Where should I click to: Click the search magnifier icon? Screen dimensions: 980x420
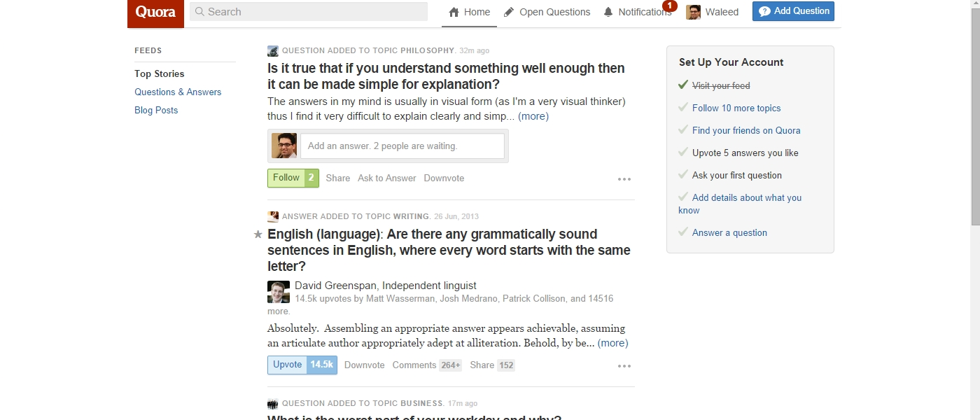pyautogui.click(x=199, y=12)
